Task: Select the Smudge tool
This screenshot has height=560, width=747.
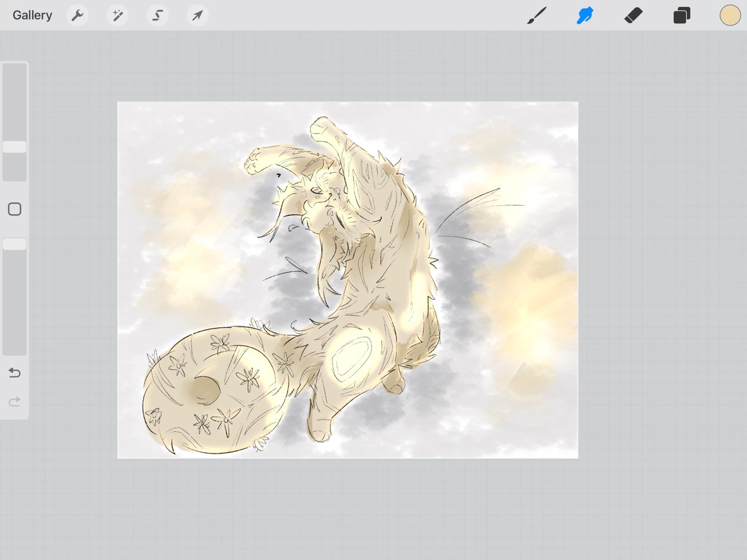Action: 585,16
